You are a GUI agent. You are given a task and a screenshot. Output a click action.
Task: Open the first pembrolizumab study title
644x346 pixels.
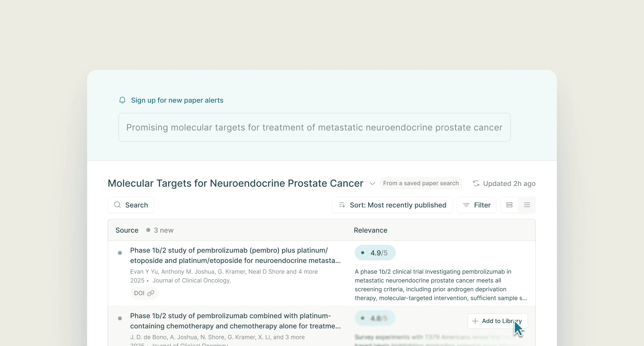(235, 255)
